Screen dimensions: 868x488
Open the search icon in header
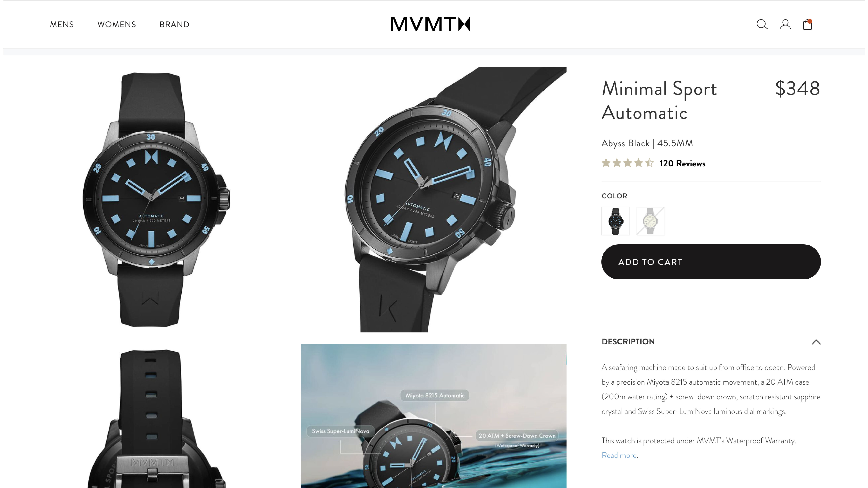(762, 24)
